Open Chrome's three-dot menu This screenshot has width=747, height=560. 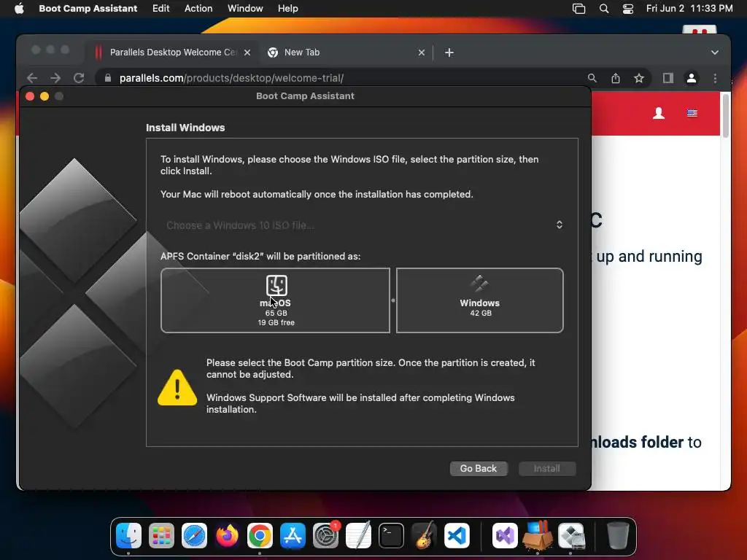715,77
